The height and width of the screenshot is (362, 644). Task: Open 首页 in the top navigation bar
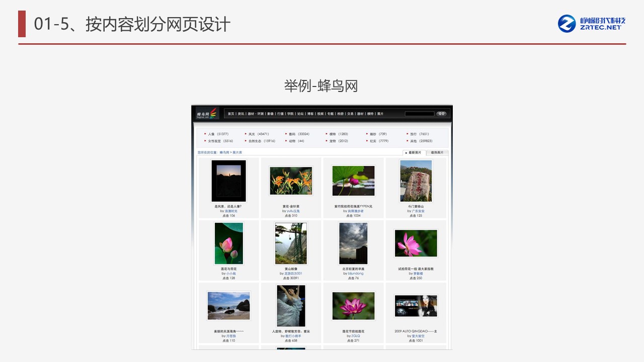(231, 114)
